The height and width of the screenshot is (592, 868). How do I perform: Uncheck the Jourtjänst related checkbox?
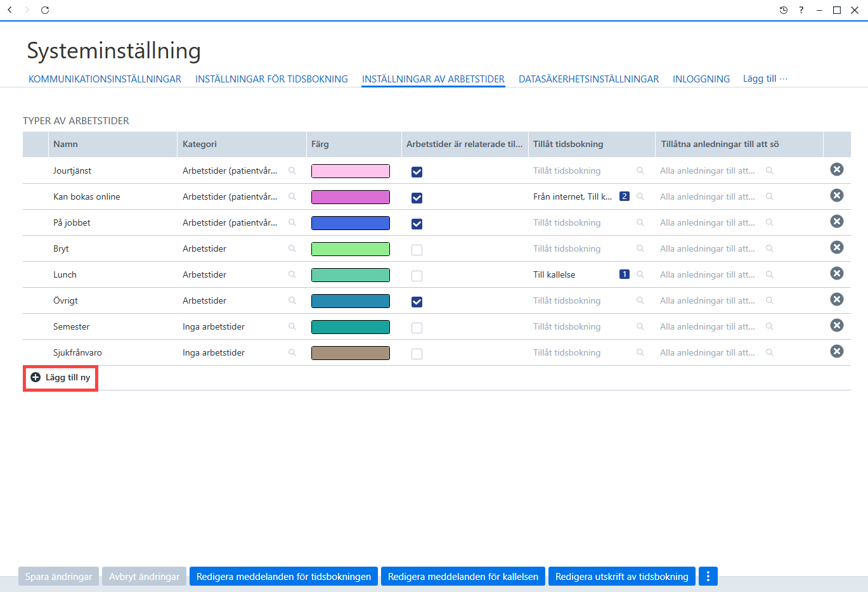tap(417, 172)
